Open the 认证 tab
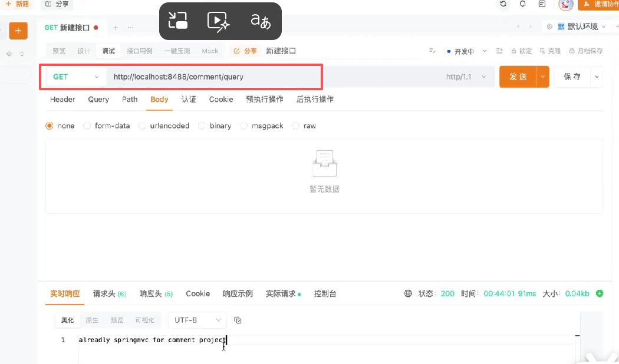 coord(188,100)
